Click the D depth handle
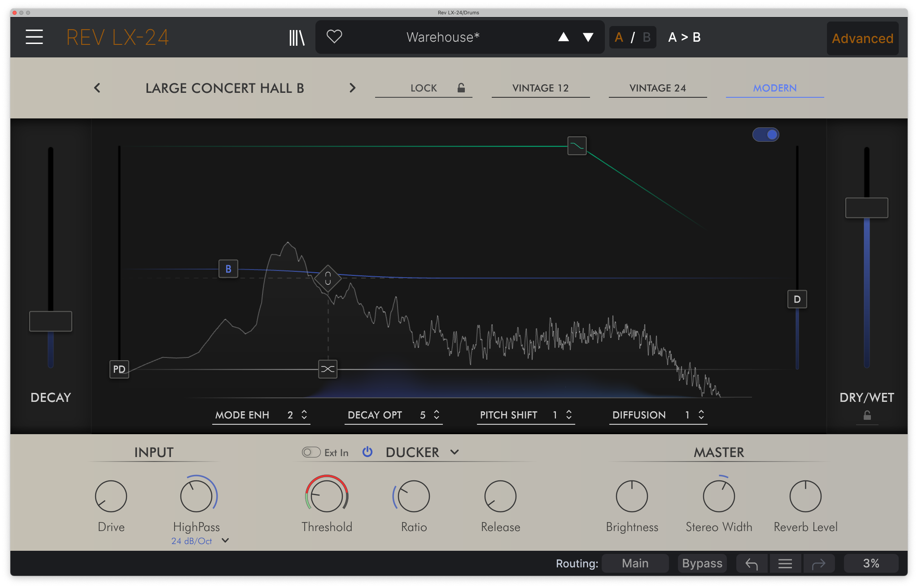 point(797,299)
